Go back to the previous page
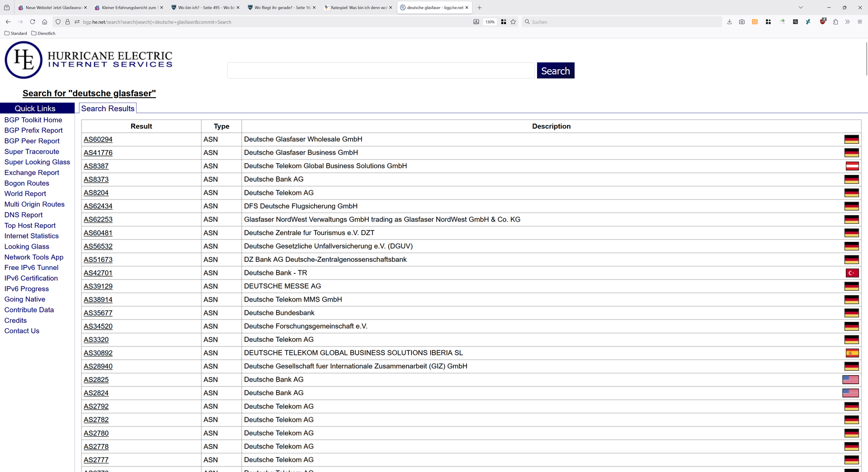The image size is (868, 472). pos(8,22)
